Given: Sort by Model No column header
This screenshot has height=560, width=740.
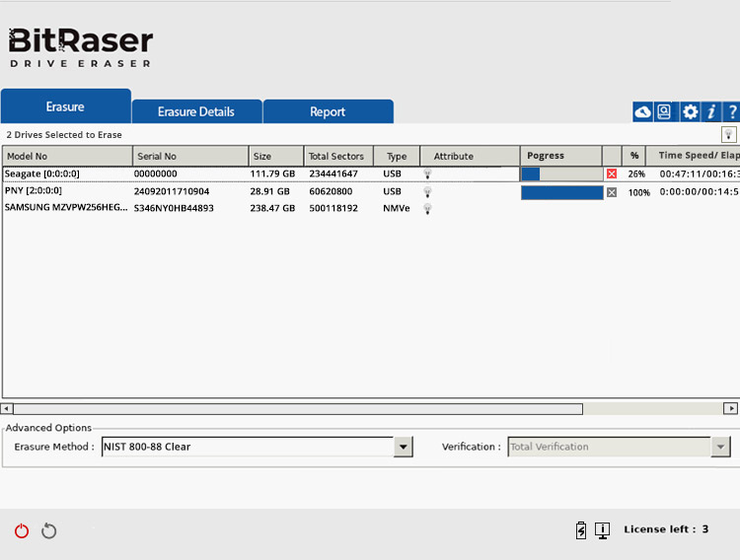Looking at the screenshot, I should click(67, 156).
